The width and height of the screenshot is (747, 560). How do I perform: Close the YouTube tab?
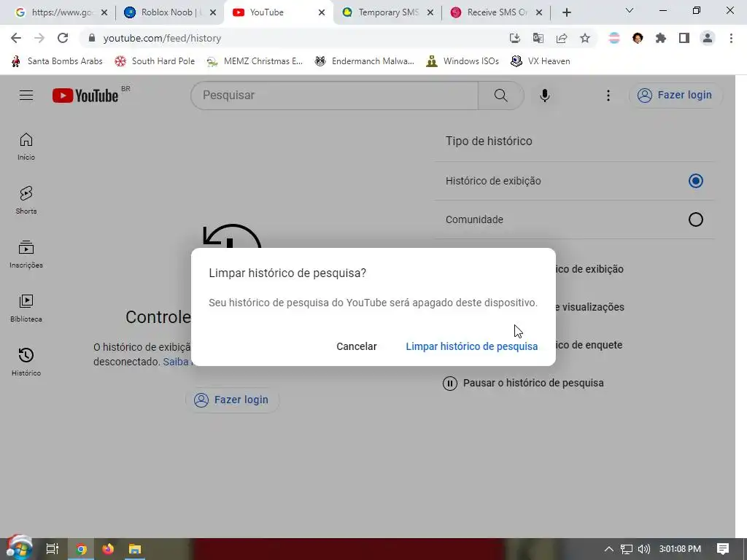[322, 12]
